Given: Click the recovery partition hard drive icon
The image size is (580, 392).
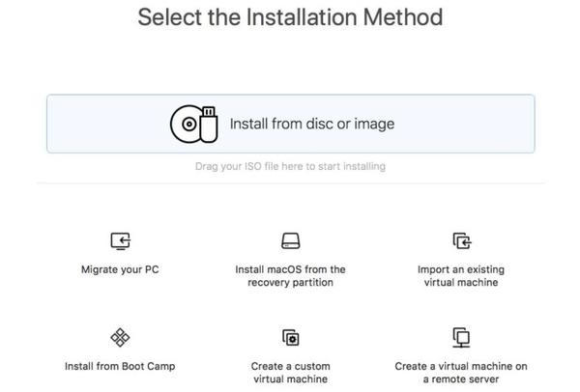Looking at the screenshot, I should 290,240.
